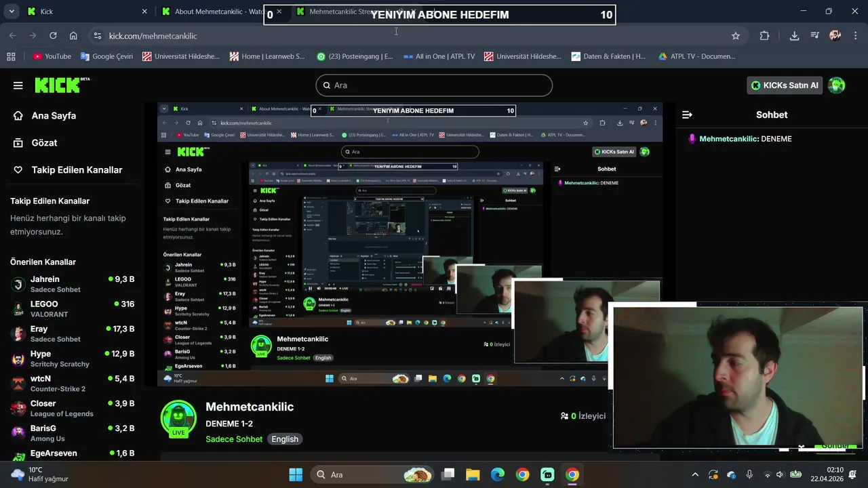Click Closer's channel avatar in the sidebar

tap(19, 408)
